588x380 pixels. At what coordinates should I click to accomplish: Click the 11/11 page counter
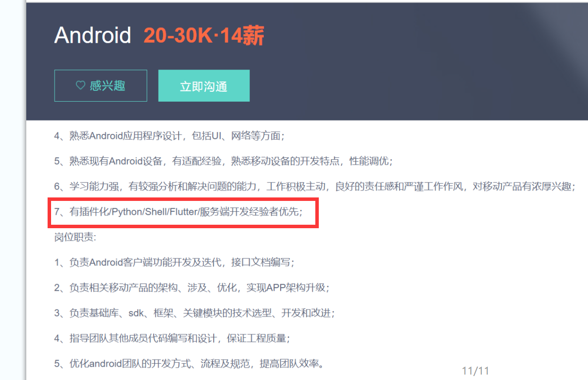[x=475, y=371]
